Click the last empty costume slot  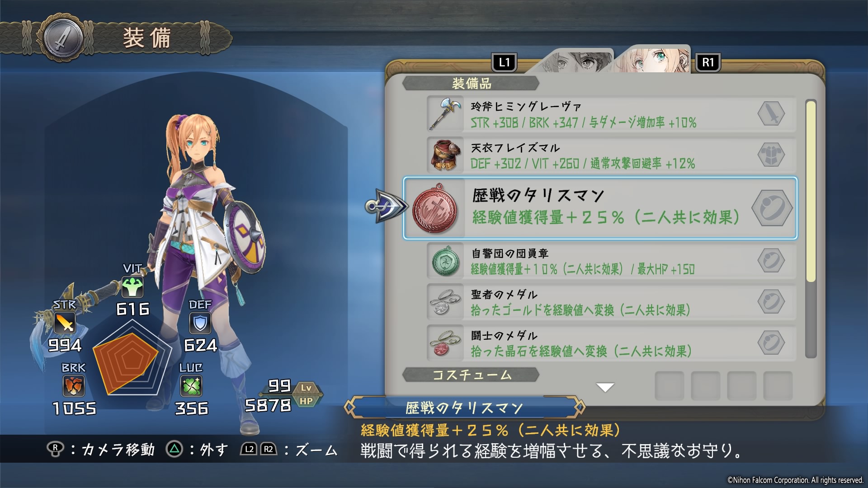pyautogui.click(x=778, y=385)
